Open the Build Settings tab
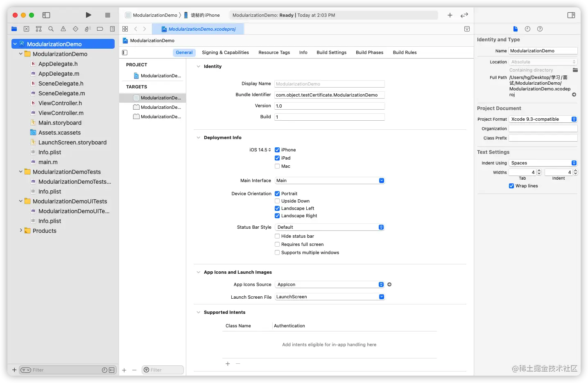The image size is (588, 383). pos(331,52)
